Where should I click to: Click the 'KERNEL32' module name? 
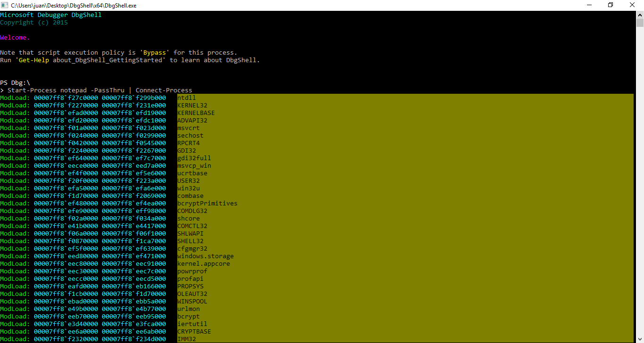[x=192, y=106]
